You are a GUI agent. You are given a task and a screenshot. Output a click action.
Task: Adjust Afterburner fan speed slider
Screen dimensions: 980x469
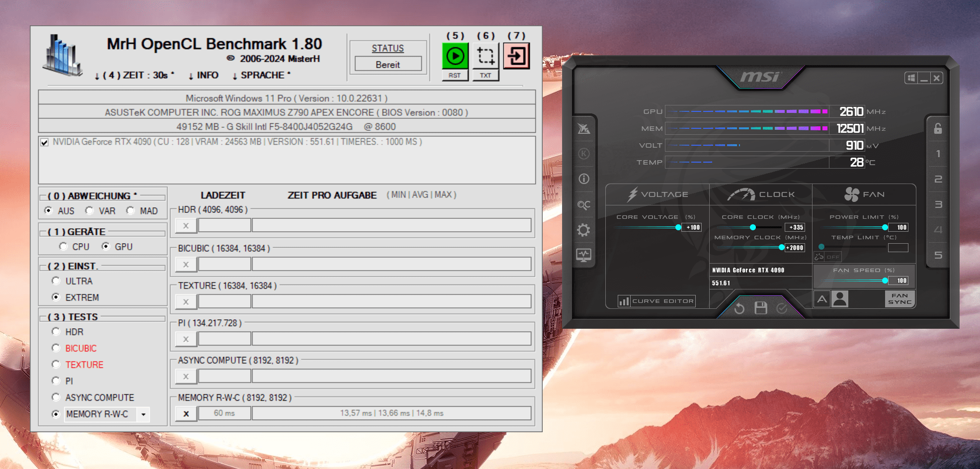pos(885,281)
